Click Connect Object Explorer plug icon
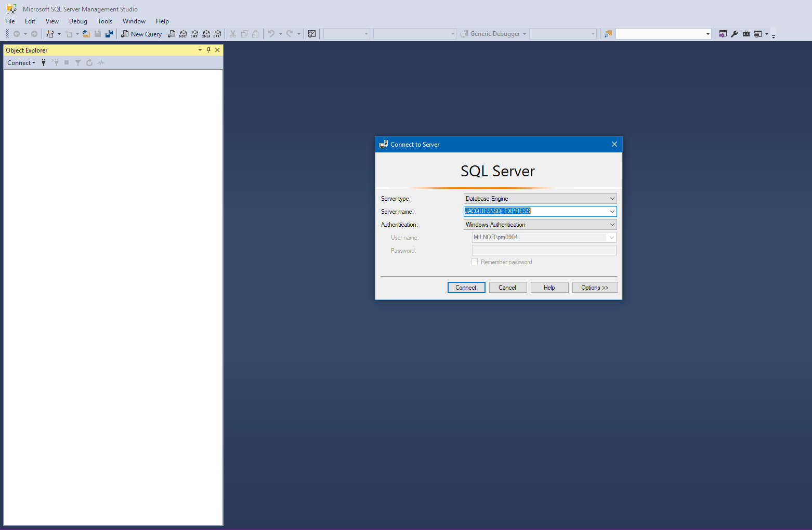 [x=44, y=63]
